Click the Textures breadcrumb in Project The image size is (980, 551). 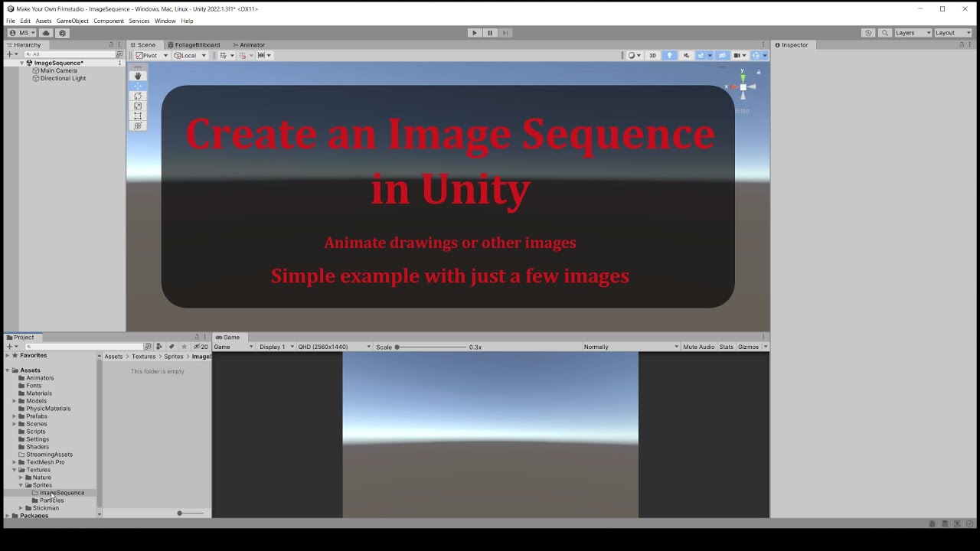(x=143, y=357)
